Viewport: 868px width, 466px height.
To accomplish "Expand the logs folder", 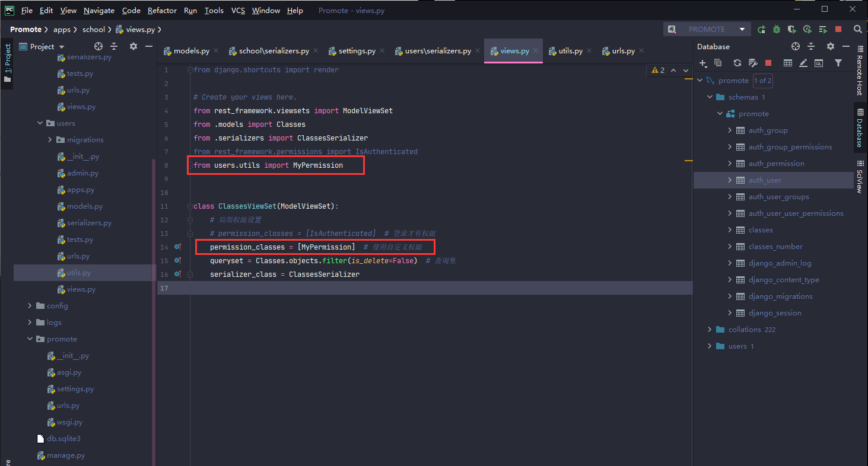I will [x=30, y=323].
